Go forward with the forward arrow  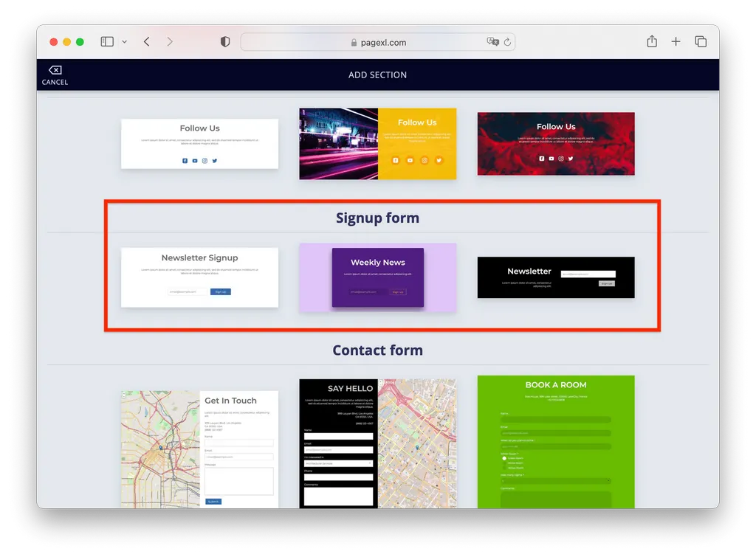tap(170, 42)
